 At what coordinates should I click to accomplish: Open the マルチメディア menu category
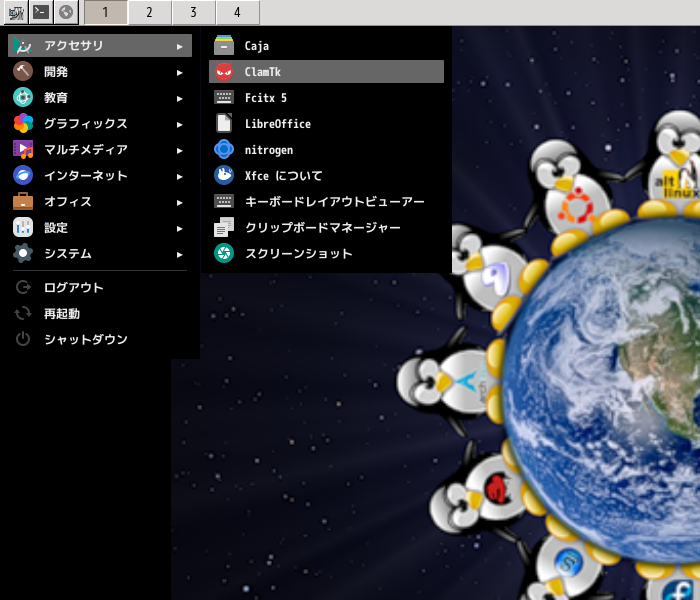[x=100, y=150]
